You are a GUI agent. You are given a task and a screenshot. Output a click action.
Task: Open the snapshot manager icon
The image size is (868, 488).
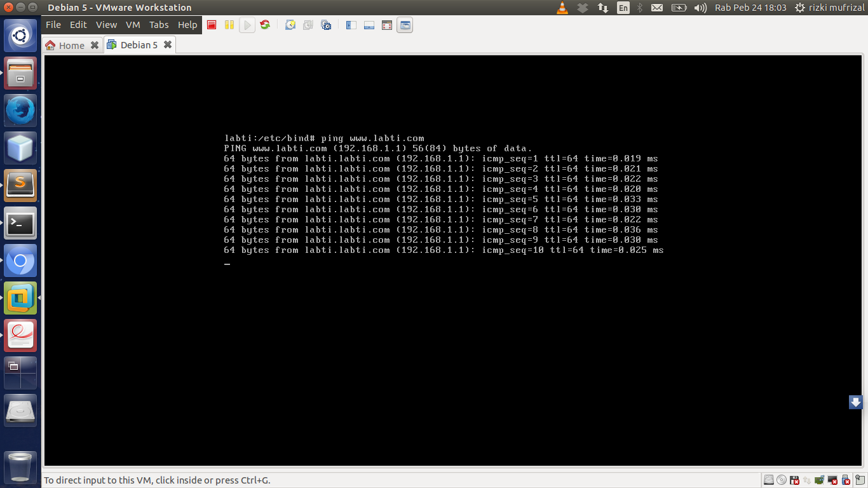point(326,25)
